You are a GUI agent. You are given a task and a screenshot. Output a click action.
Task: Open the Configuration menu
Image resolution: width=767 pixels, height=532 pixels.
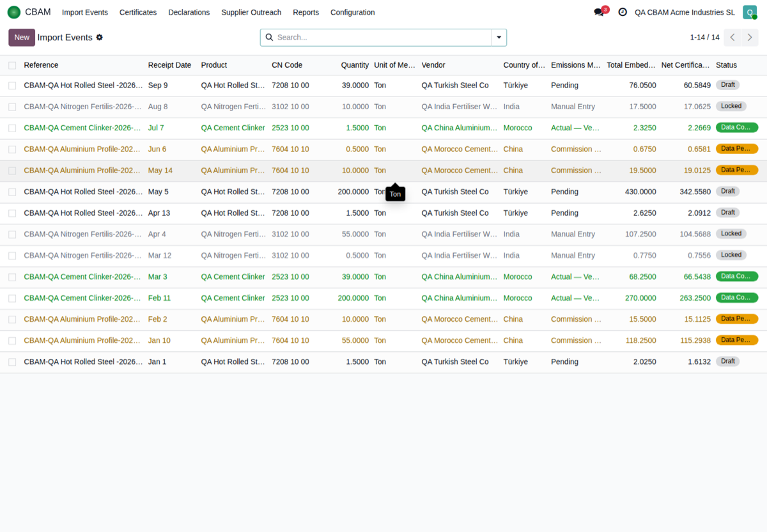[x=353, y=12]
